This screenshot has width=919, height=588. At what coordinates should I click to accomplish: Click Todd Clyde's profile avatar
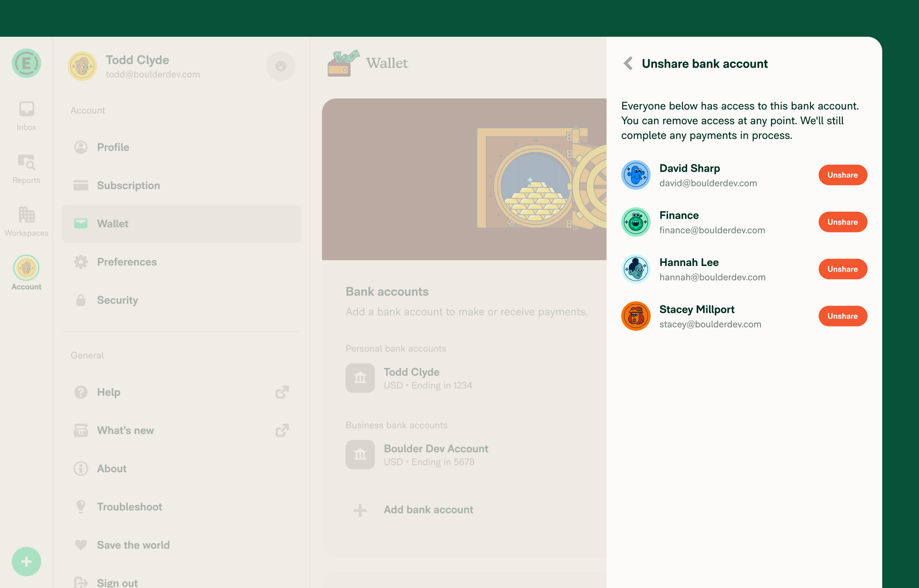pyautogui.click(x=82, y=66)
